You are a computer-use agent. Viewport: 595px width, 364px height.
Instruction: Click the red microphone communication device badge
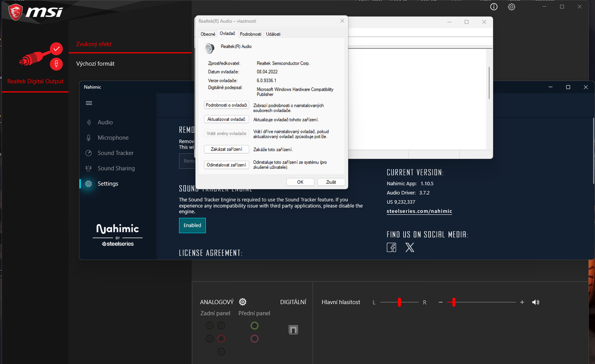pyautogui.click(x=56, y=64)
